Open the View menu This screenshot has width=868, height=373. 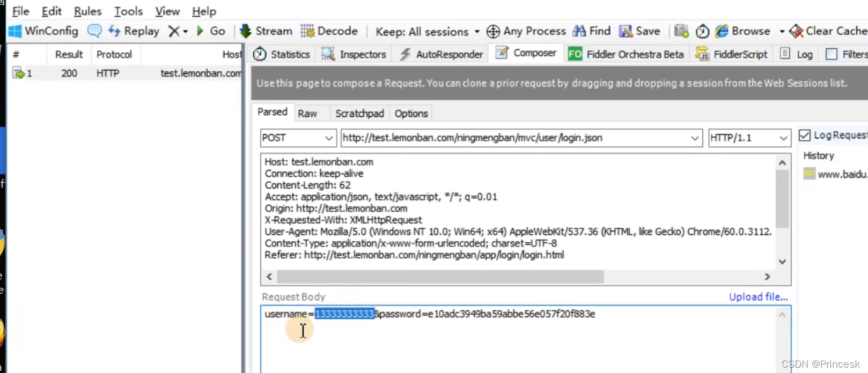(x=167, y=11)
